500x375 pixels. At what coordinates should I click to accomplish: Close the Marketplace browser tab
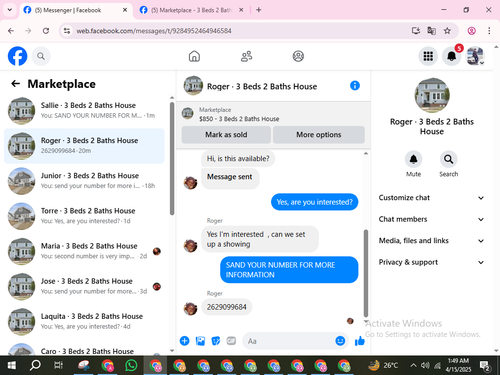241,10
